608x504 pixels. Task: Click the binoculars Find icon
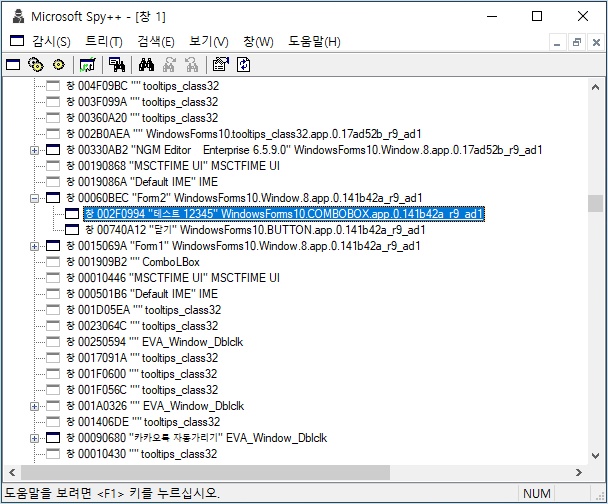[x=146, y=65]
